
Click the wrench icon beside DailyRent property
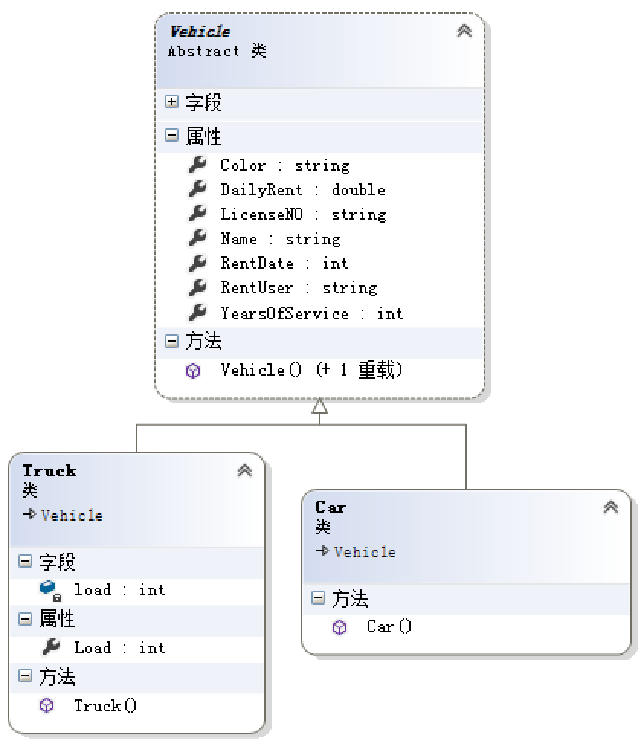click(197, 189)
